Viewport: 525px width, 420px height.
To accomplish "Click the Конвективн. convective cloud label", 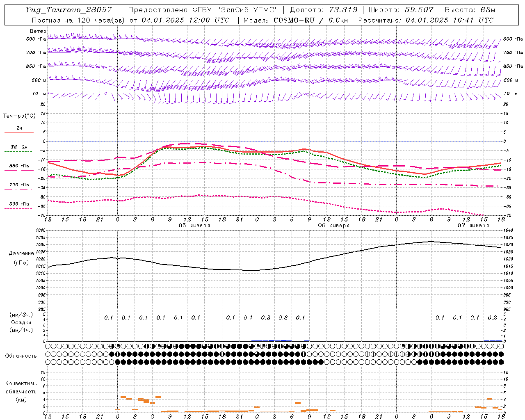I will click(21, 383).
